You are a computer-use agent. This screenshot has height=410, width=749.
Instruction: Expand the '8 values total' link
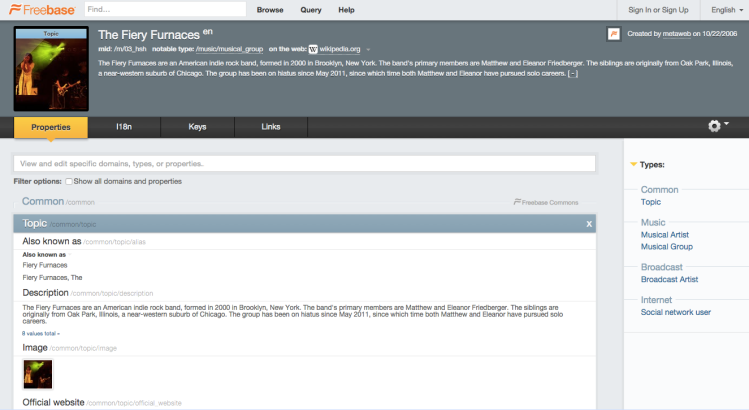[41, 334]
